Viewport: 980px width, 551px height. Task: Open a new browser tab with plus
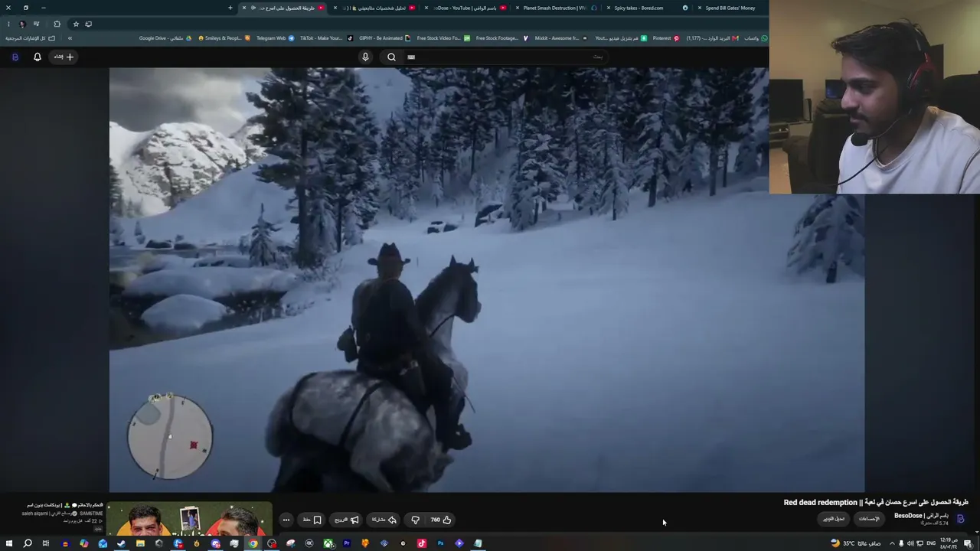230,8
